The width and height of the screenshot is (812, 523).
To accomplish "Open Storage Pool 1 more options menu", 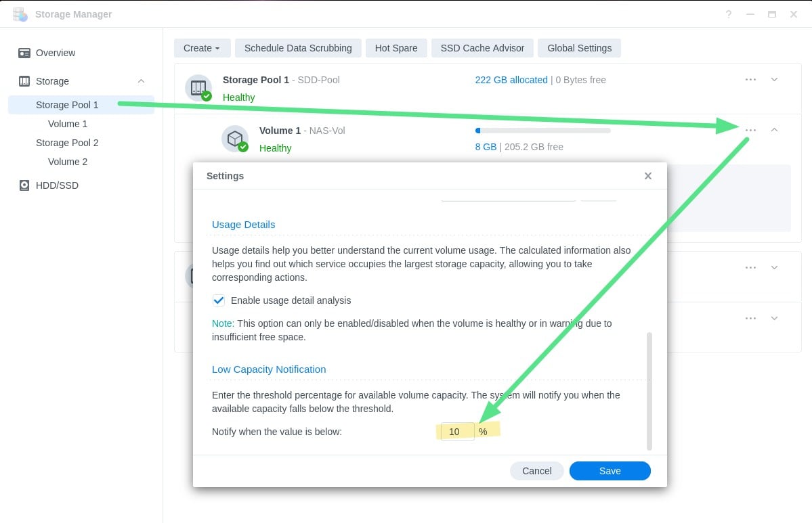I will click(x=750, y=80).
